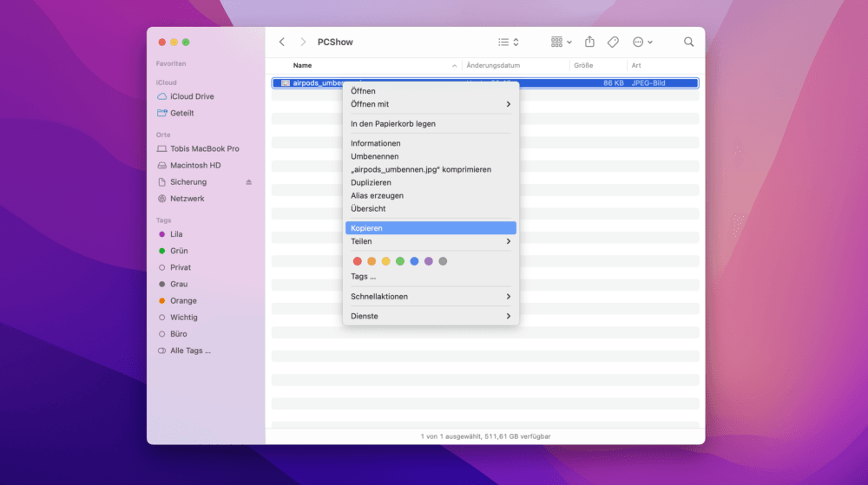Apply the blue tag color
Image resolution: width=868 pixels, height=485 pixels.
coord(414,261)
